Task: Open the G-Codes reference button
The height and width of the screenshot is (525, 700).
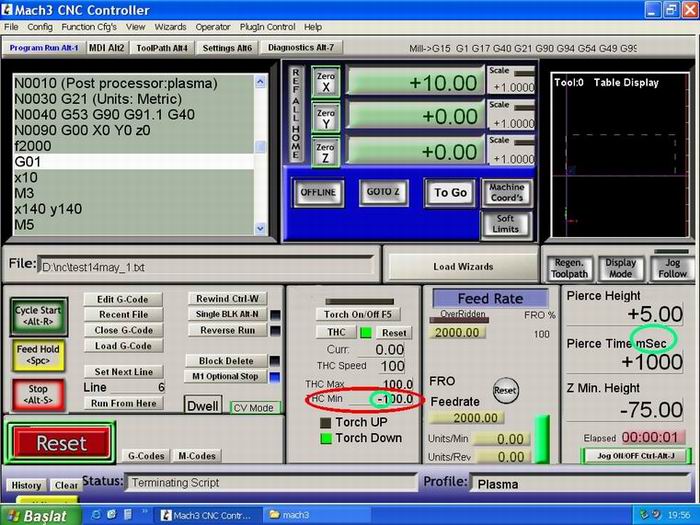Action: pyautogui.click(x=146, y=456)
